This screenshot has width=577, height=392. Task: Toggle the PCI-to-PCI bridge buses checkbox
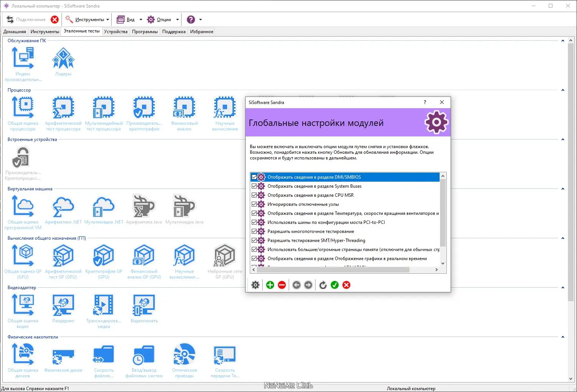click(254, 222)
